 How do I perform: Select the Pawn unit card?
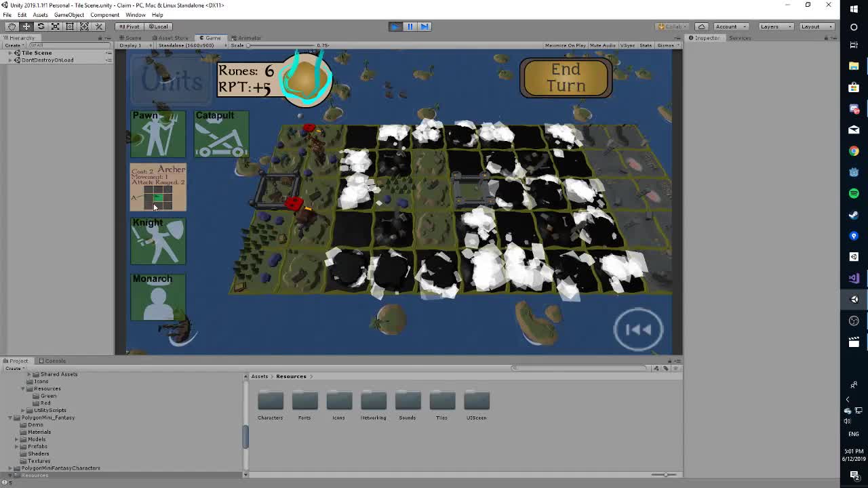[158, 134]
